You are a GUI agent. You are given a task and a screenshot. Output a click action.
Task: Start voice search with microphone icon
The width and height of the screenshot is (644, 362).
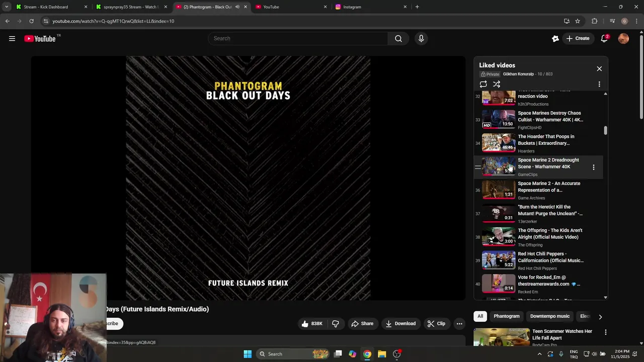coord(421,39)
